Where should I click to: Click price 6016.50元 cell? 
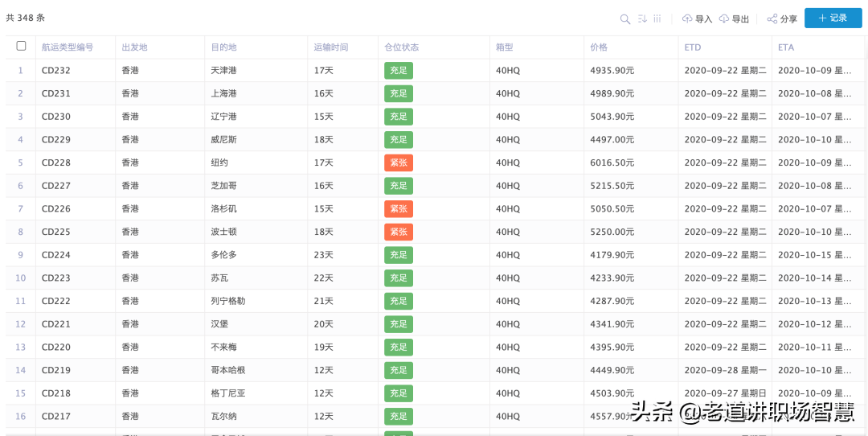631,162
